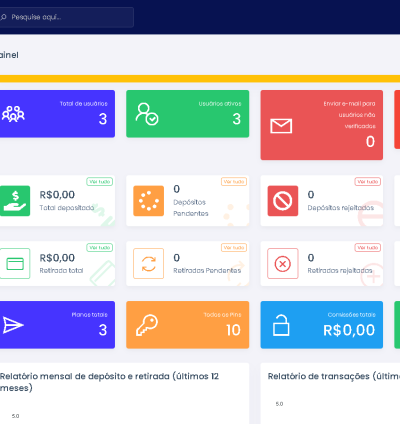This screenshot has width=400, height=424.
Task: Click the Depósitos Pendentes spinner icon
Action: pos(149,201)
